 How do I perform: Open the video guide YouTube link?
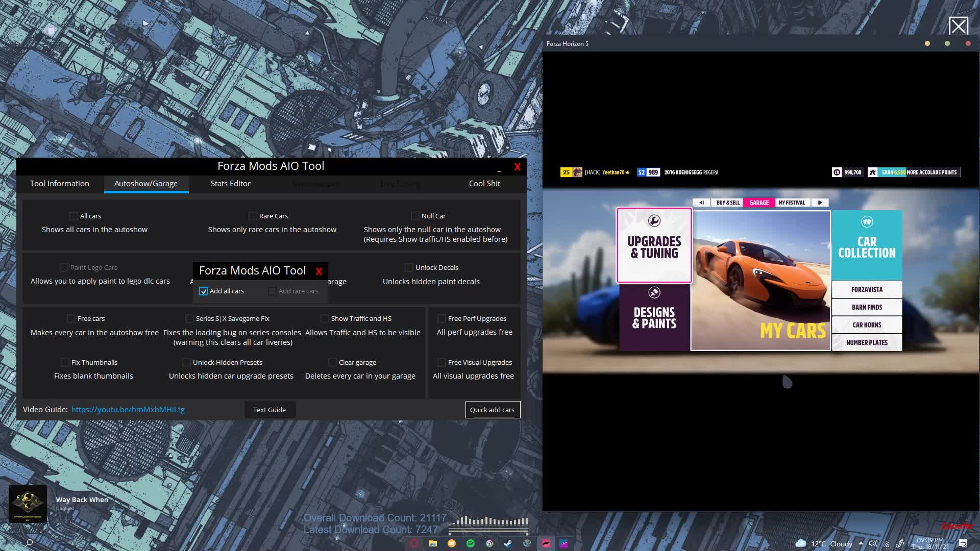pyautogui.click(x=128, y=409)
